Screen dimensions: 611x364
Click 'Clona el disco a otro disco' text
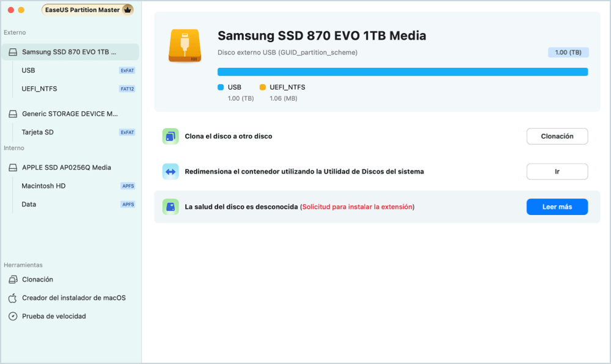(229, 136)
